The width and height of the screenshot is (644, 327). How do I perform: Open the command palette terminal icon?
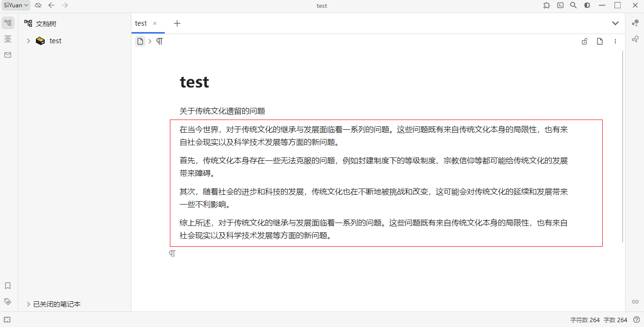pos(560,5)
